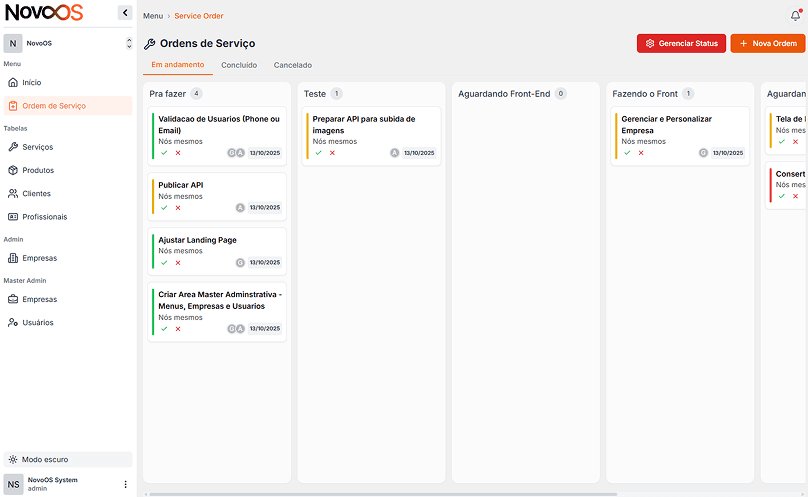
Task: Mark Publicar API as complete with green check
Action: 164,207
